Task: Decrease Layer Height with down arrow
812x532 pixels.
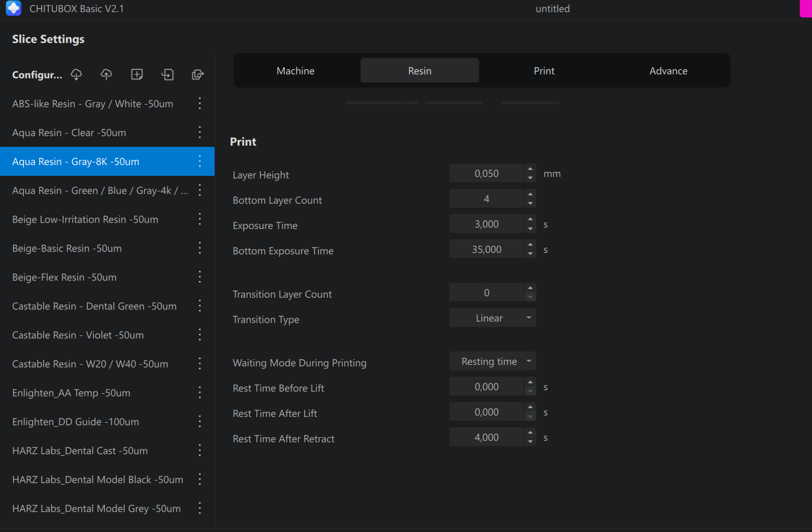Action: click(x=530, y=178)
